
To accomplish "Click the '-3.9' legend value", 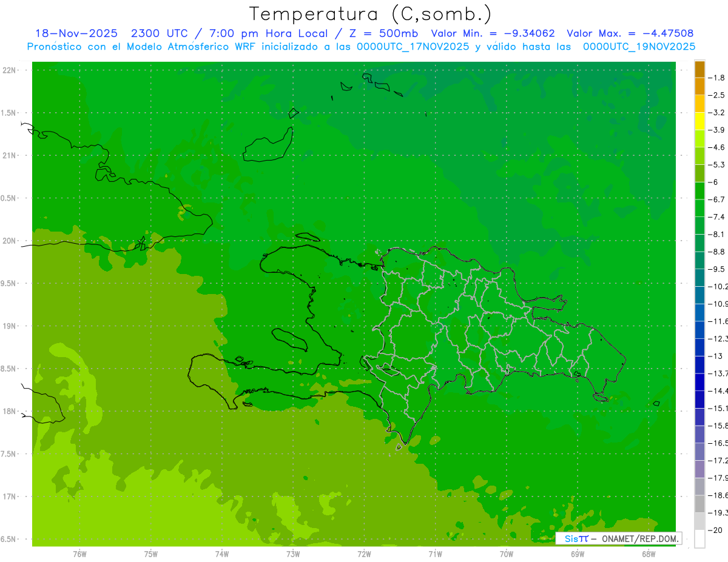I will click(717, 130).
